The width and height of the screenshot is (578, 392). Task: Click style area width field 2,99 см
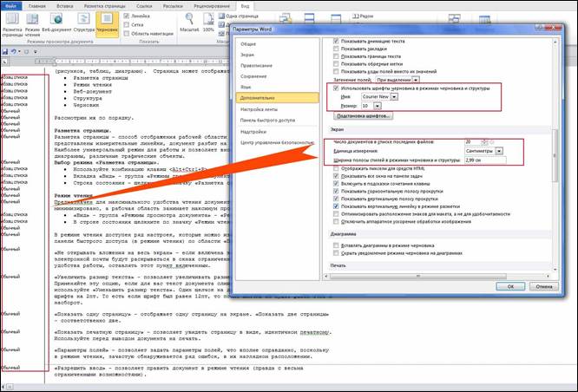(485, 160)
